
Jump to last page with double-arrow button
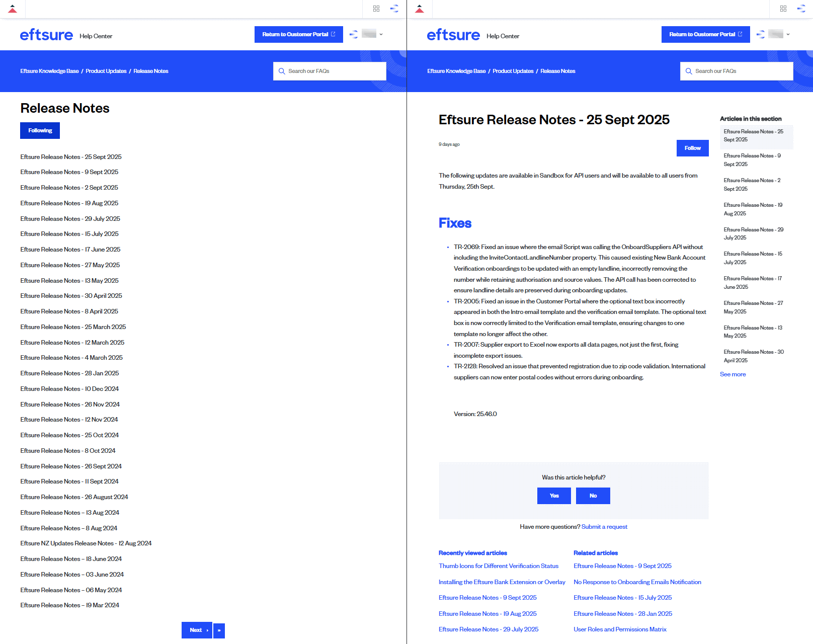tap(219, 630)
